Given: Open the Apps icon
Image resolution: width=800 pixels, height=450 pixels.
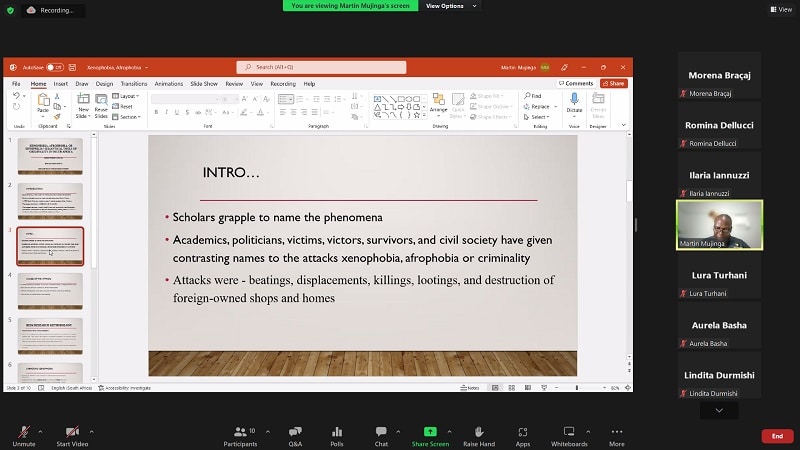Looking at the screenshot, I should 523,434.
